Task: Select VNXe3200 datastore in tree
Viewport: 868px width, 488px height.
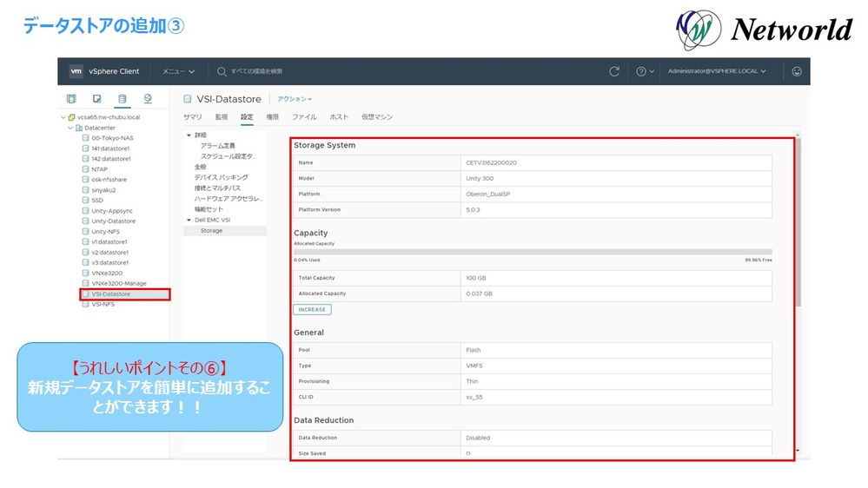Action: click(107, 274)
